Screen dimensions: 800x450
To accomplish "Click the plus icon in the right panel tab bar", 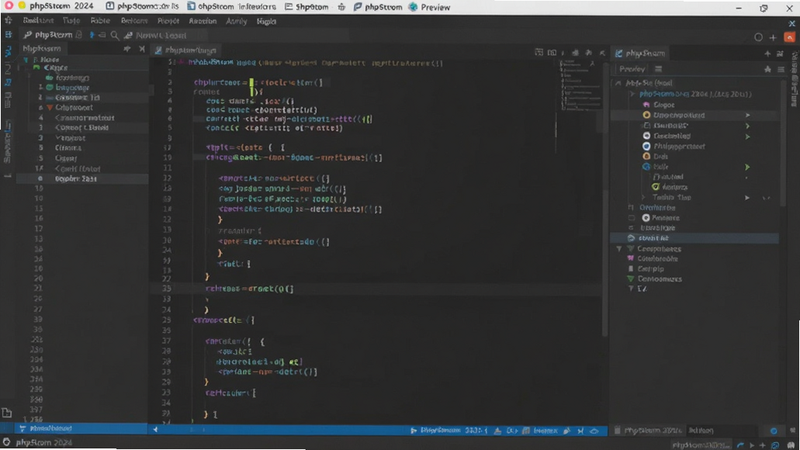I will [767, 53].
